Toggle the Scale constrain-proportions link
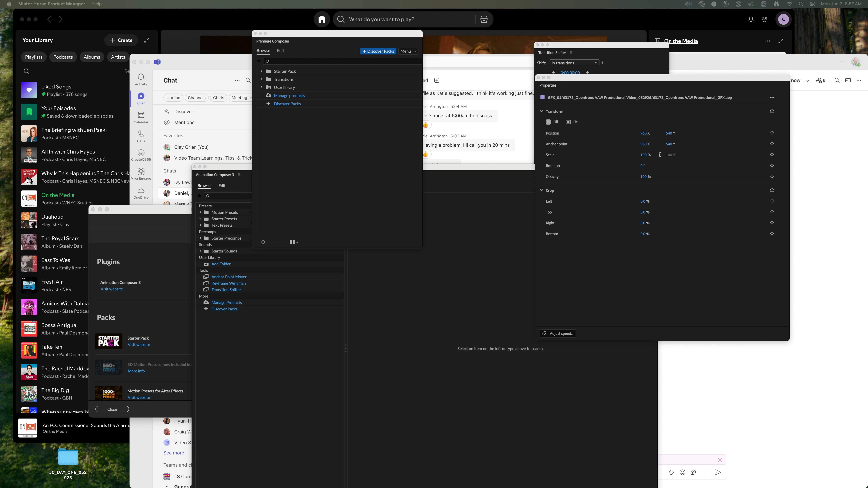Image resolution: width=868 pixels, height=488 pixels. 660,155
